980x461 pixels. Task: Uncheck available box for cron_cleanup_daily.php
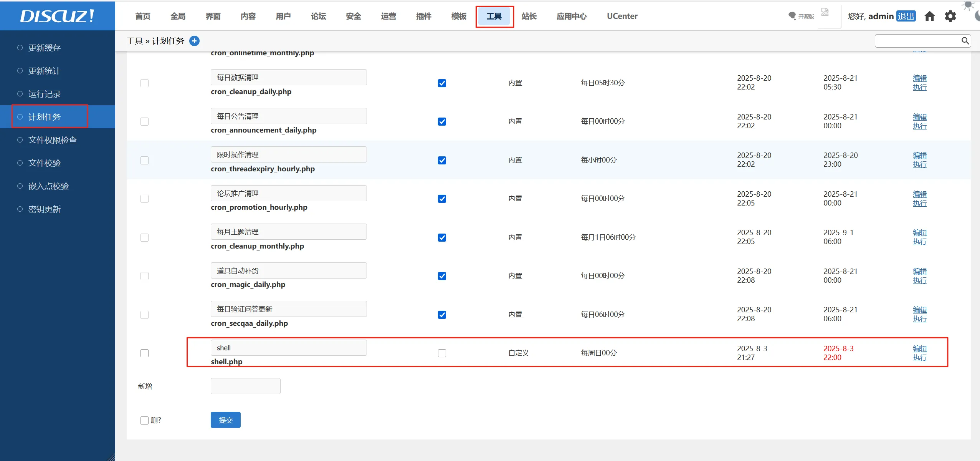click(442, 83)
